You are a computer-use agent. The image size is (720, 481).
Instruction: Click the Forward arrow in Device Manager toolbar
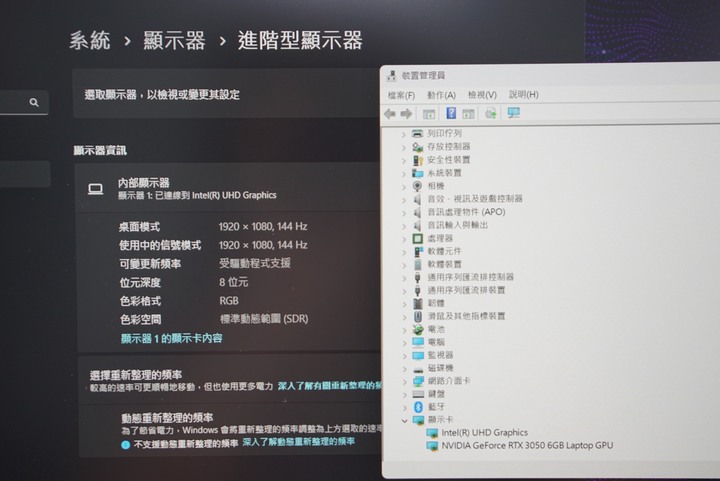[x=406, y=113]
